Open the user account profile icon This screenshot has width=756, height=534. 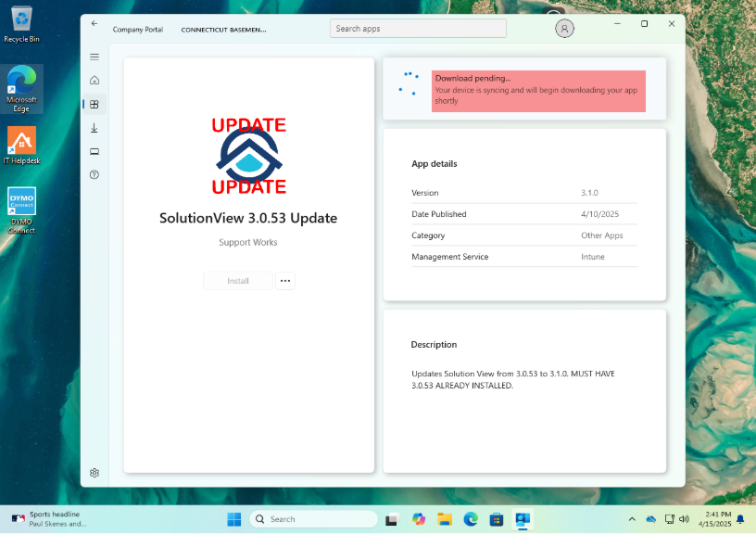[x=564, y=29]
